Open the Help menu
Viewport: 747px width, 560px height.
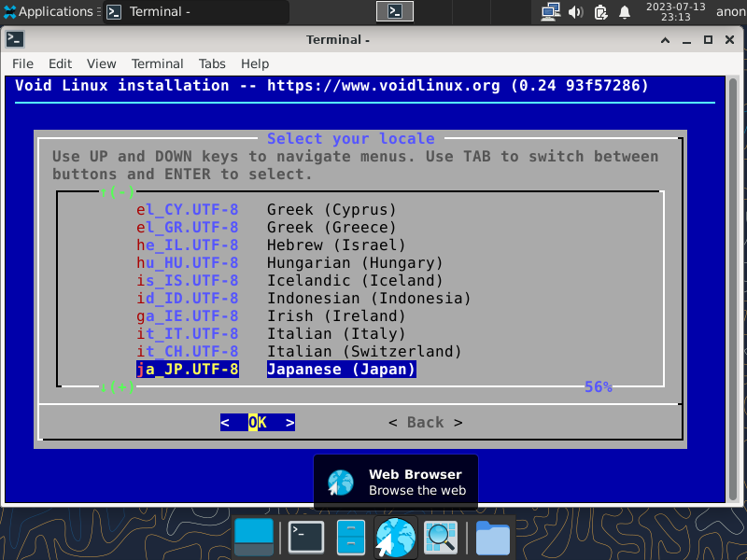pyautogui.click(x=255, y=63)
